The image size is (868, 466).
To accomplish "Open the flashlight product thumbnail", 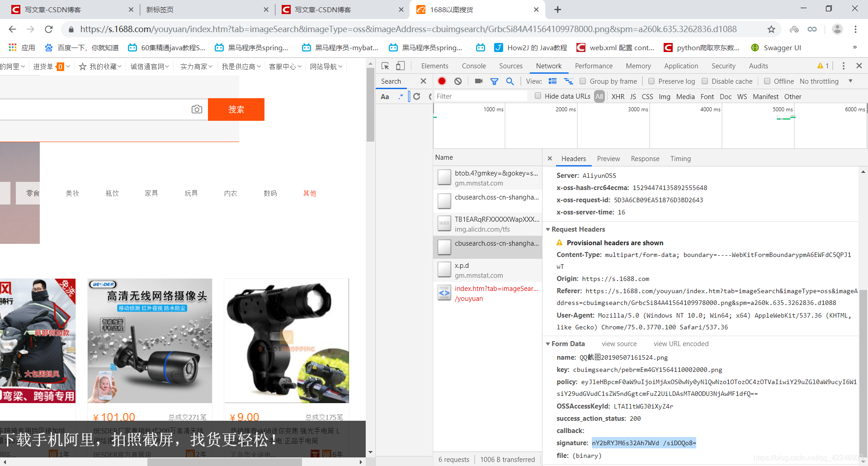I will [x=287, y=341].
